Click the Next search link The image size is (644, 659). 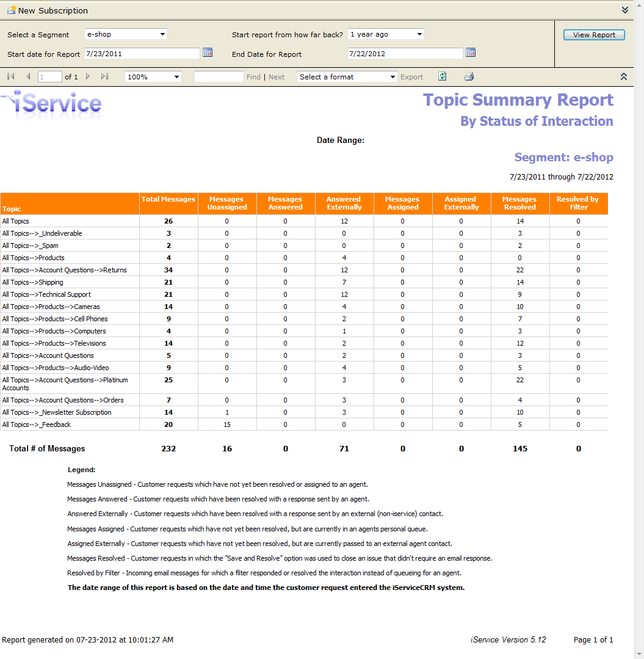tap(277, 77)
